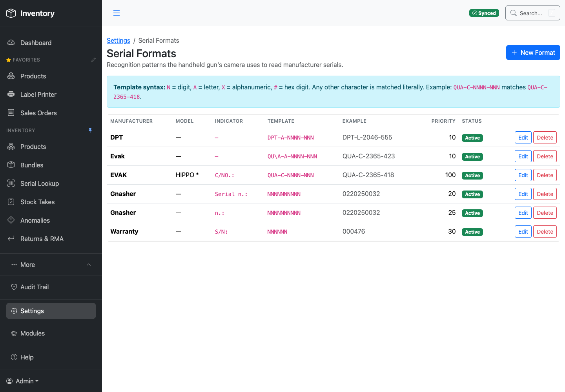Click the Manufacturer column header
The height and width of the screenshot is (392, 565).
coord(131,121)
